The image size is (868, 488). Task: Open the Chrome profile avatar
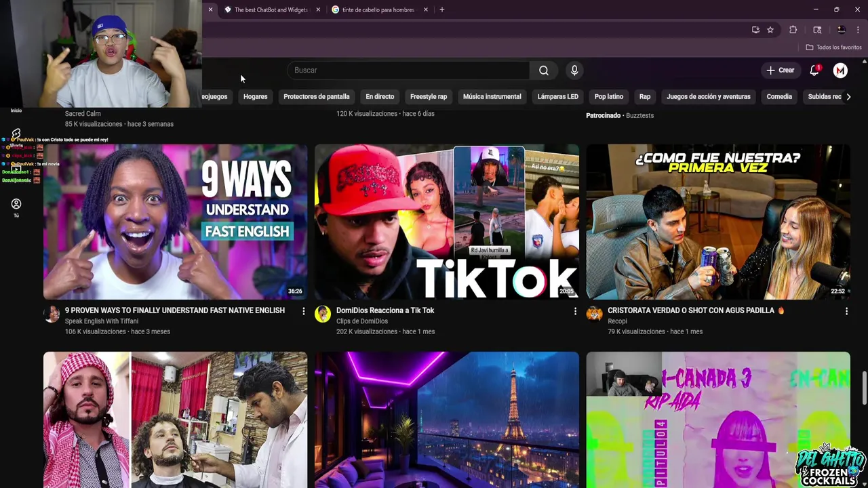(842, 30)
